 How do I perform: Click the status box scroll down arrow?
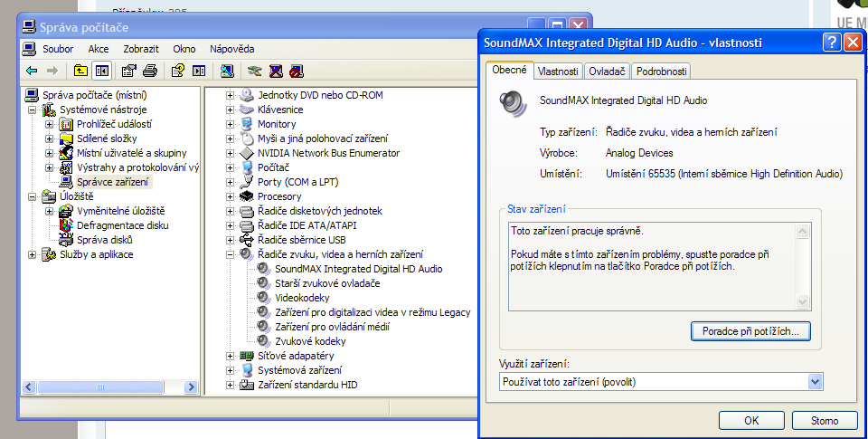[803, 301]
